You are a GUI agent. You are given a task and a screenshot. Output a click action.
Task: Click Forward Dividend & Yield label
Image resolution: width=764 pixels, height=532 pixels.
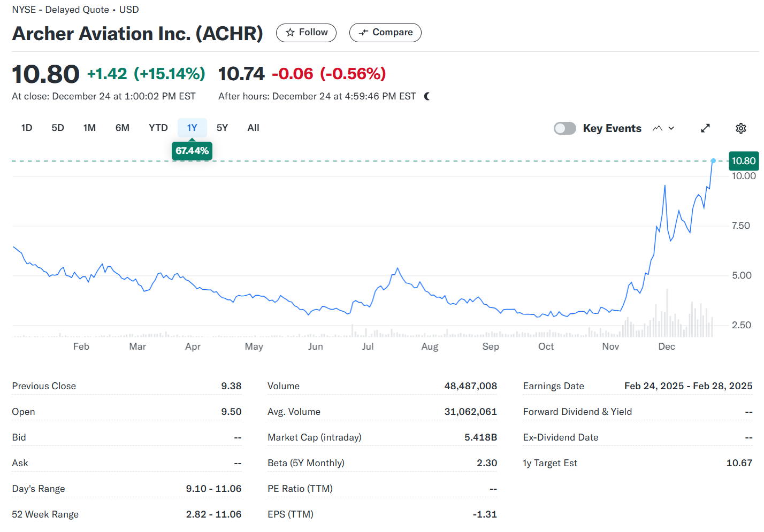pyautogui.click(x=577, y=412)
